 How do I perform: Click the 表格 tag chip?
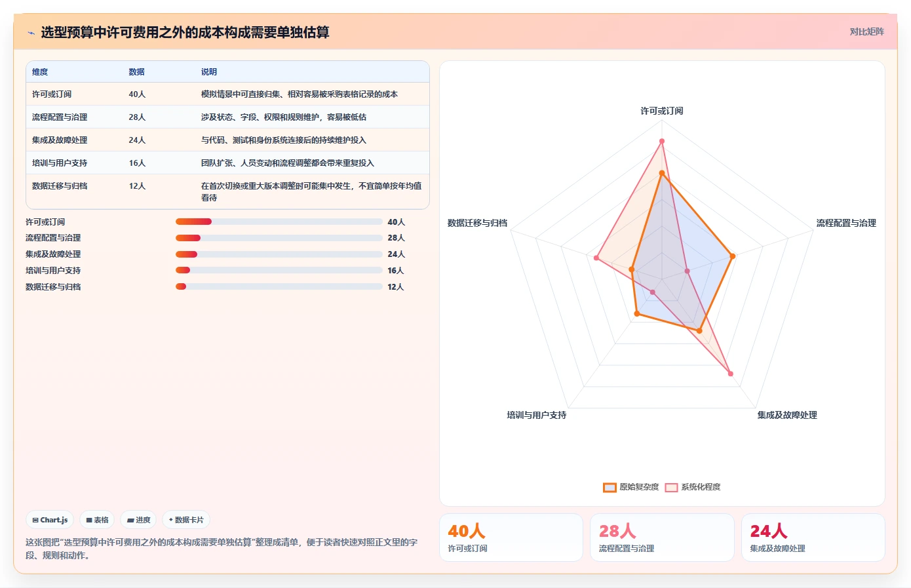click(97, 520)
